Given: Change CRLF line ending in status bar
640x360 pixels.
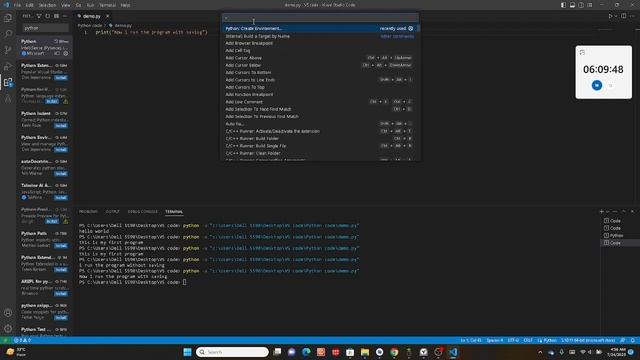Looking at the screenshot, I should (528, 340).
